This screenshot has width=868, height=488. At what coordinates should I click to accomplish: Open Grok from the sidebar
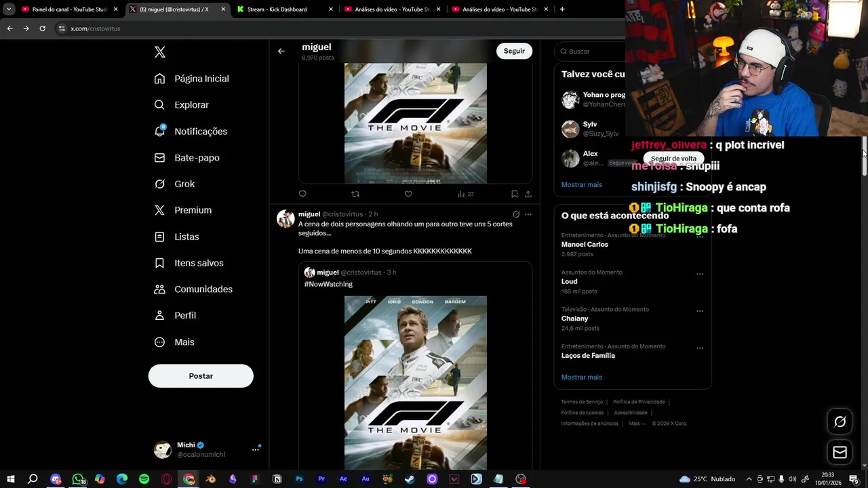tap(175, 184)
